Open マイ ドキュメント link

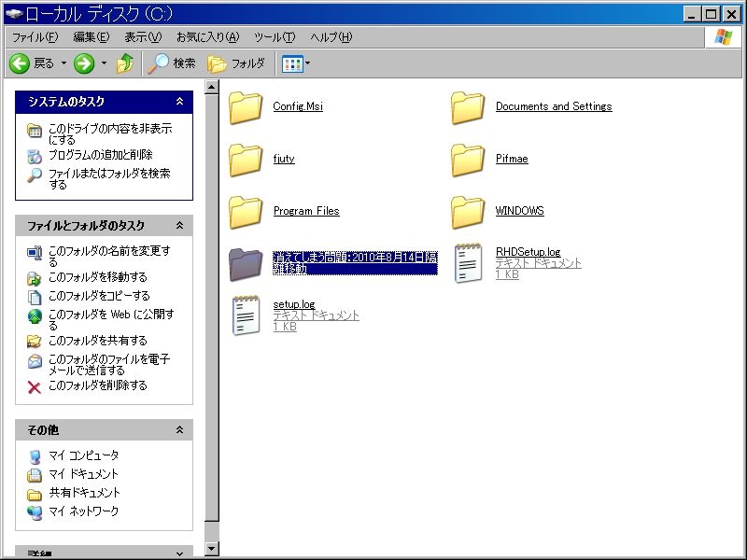tap(83, 474)
